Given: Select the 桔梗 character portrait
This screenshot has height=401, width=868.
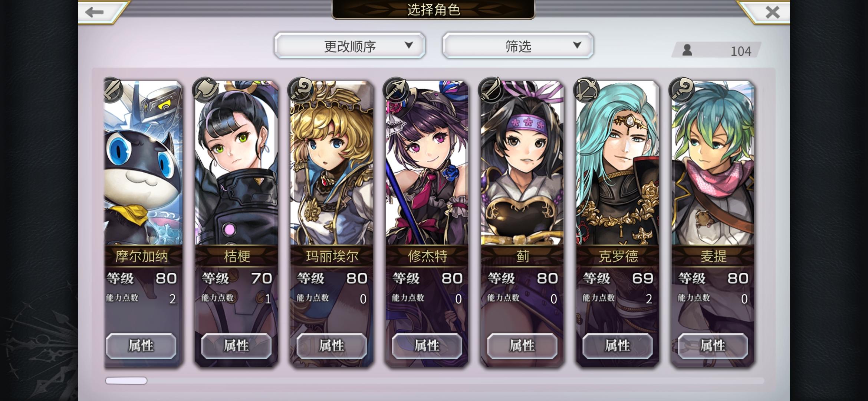Looking at the screenshot, I should coord(236,163).
